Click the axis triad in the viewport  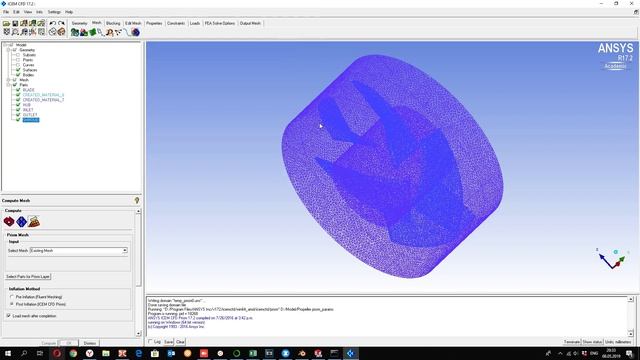tap(611, 259)
